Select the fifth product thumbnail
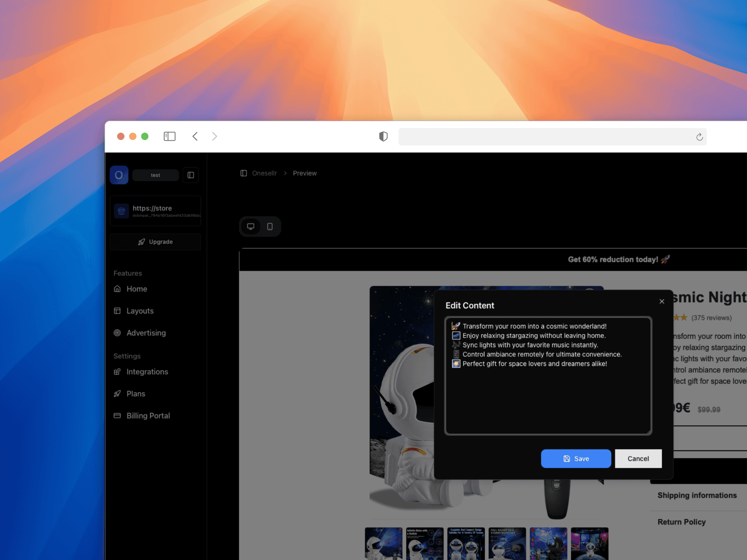747x560 pixels. [549, 544]
